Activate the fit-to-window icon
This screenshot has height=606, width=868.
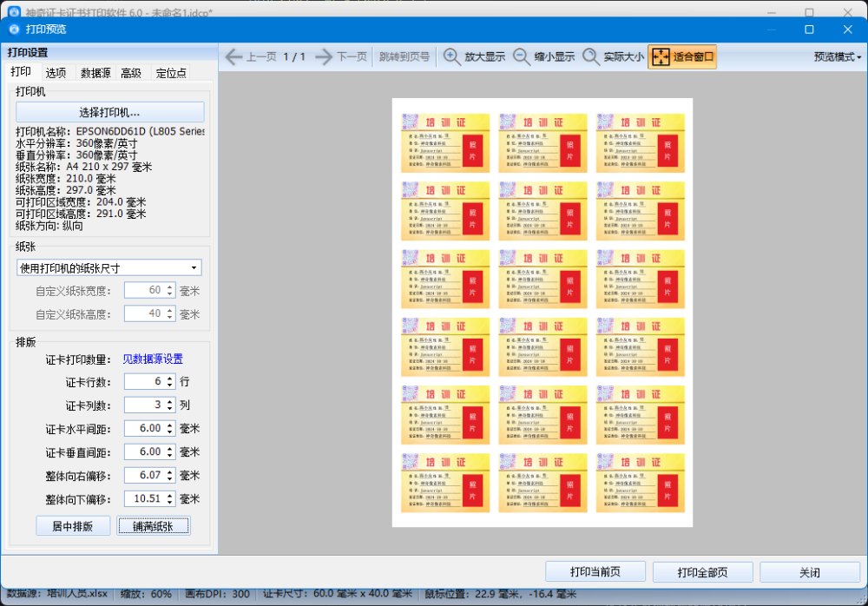point(660,57)
